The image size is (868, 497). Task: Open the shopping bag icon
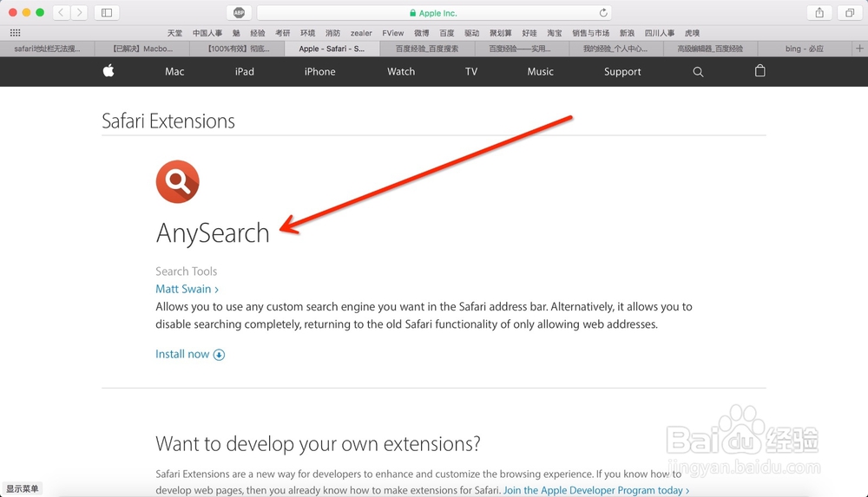point(760,71)
